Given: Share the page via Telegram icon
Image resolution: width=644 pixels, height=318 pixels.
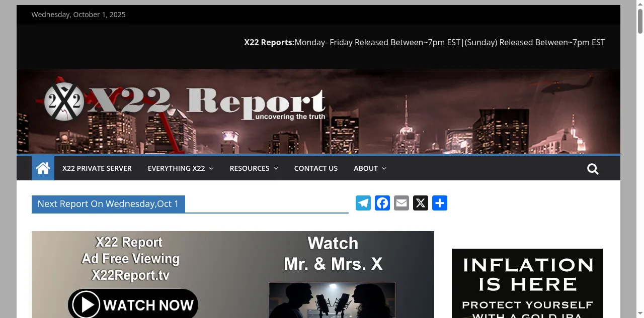Looking at the screenshot, I should 363,203.
